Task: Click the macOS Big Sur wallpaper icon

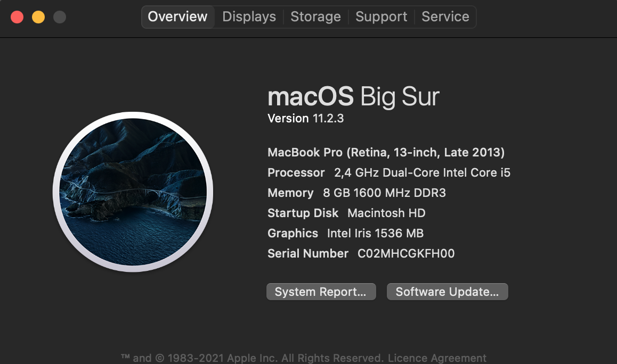Action: click(133, 192)
